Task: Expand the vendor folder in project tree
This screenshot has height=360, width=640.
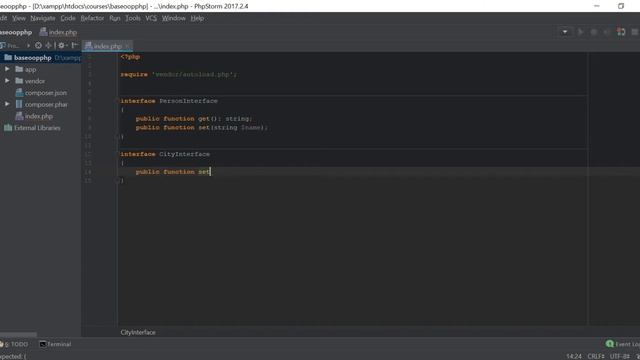Action: [x=7, y=81]
